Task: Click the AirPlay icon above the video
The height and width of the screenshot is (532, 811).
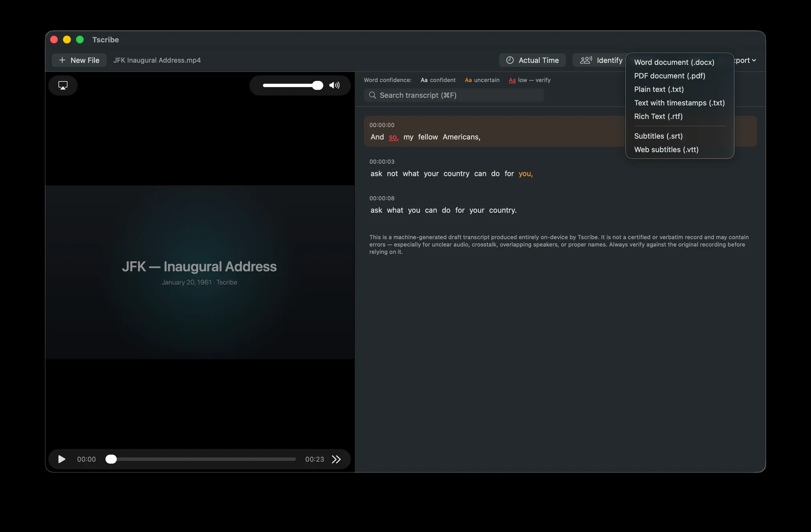Action: click(x=63, y=85)
